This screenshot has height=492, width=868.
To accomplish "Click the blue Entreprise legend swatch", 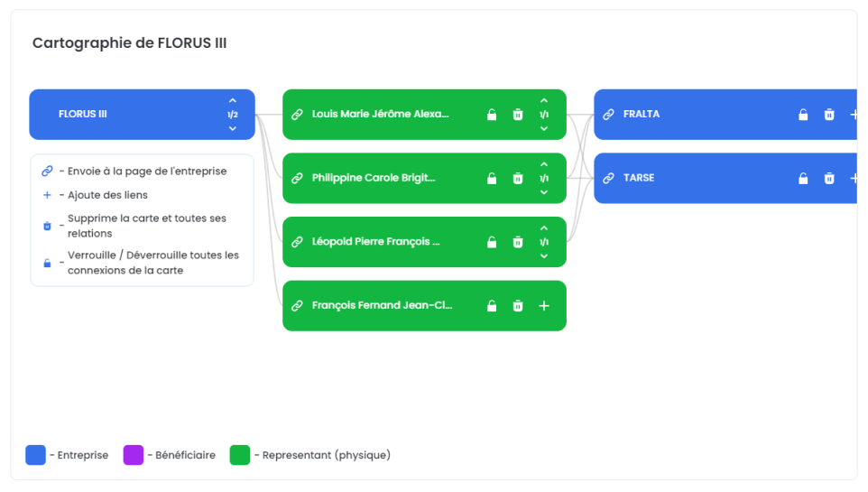I will (35, 455).
